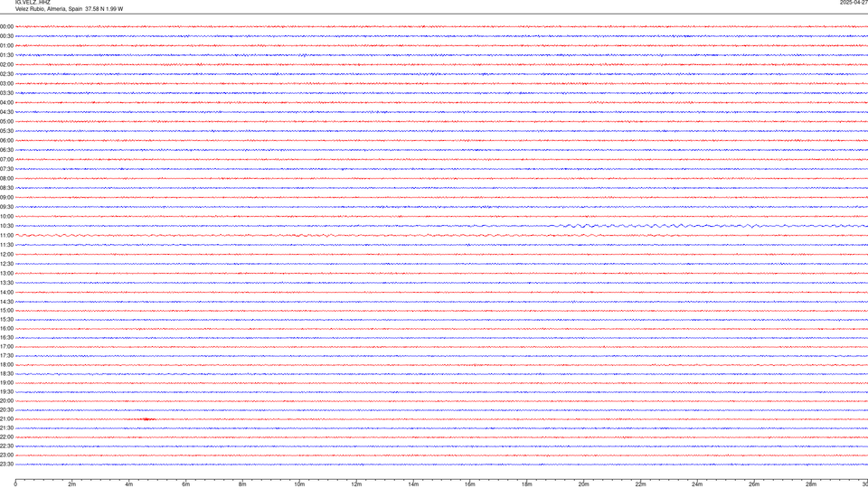Select the 14:00 row label
The image size is (868, 488).
[x=6, y=292]
